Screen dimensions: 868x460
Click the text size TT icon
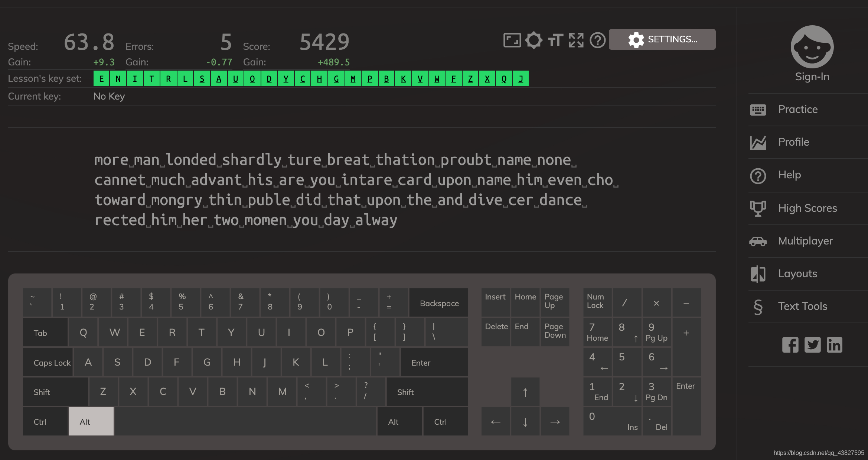coord(555,40)
